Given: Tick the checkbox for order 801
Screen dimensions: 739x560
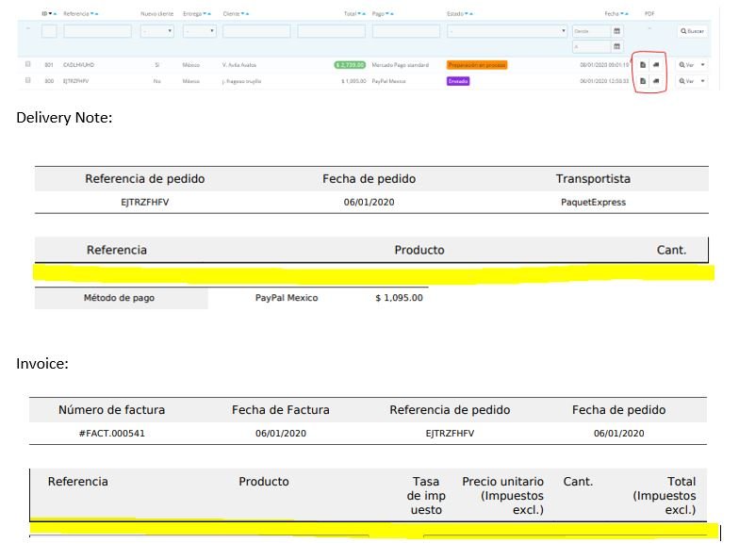Looking at the screenshot, I should (x=28, y=64).
